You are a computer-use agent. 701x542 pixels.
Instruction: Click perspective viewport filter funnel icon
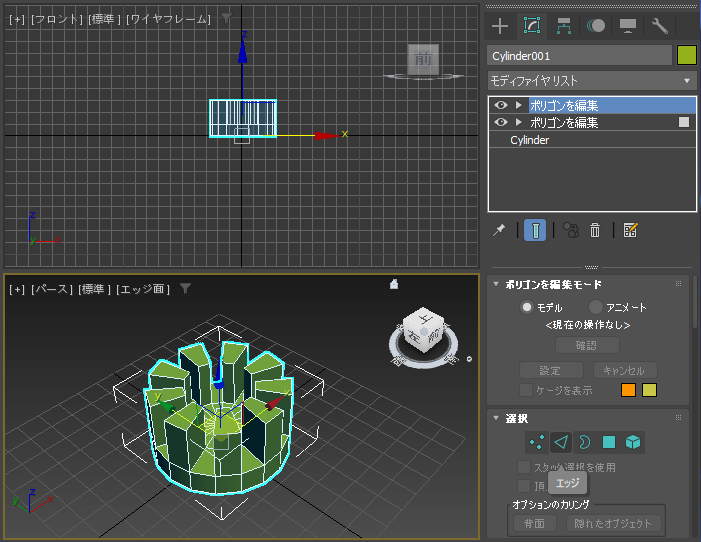click(186, 288)
